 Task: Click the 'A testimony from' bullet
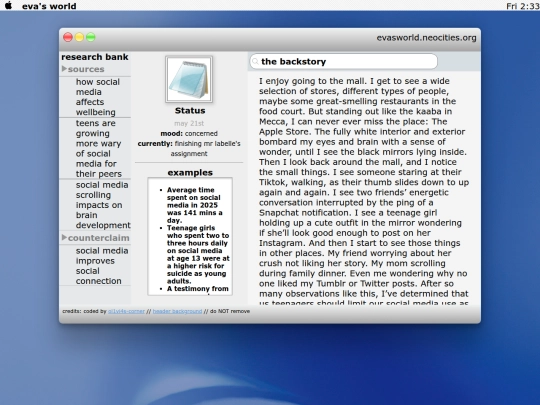click(198, 289)
